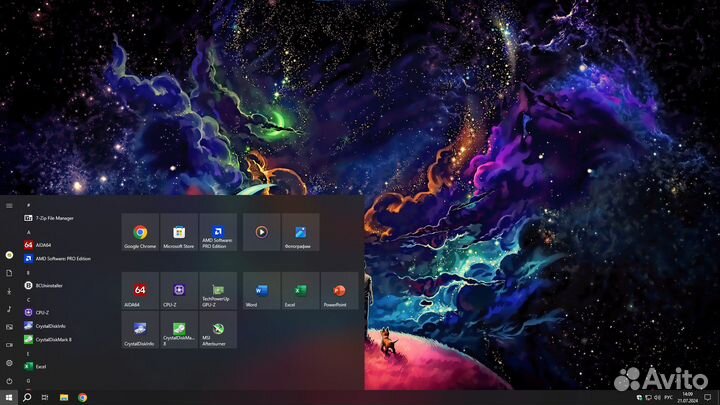Launch the MSI Afterburner tile
This screenshot has height=405, width=720.
(x=218, y=330)
